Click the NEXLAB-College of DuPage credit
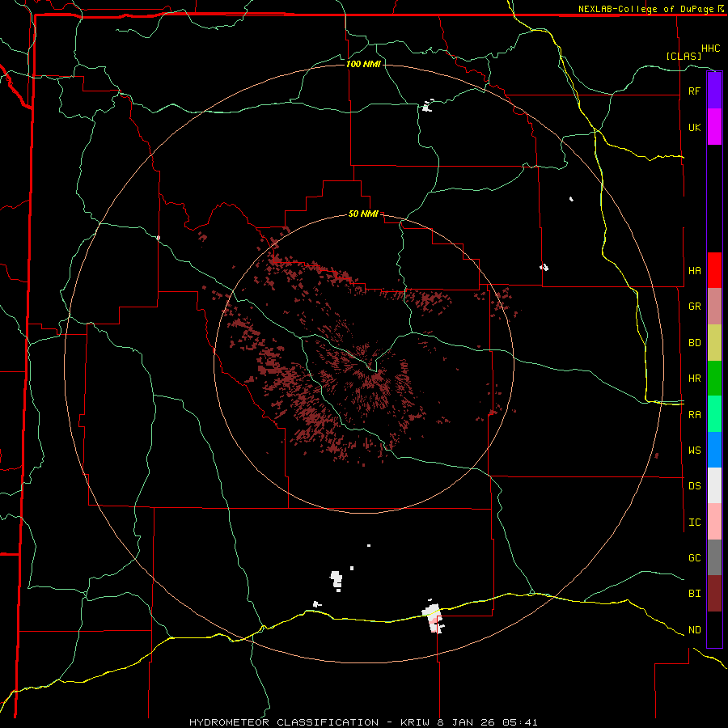728x728 pixels. tap(650, 9)
